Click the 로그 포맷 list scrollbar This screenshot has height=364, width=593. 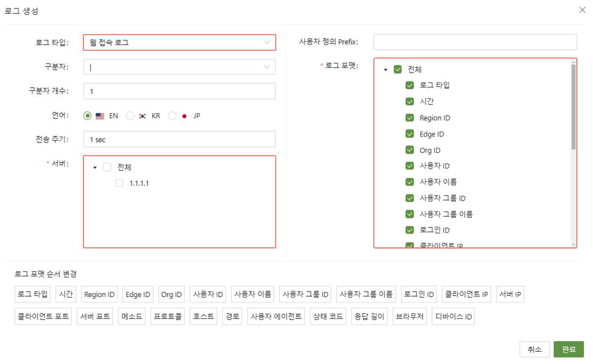point(573,107)
